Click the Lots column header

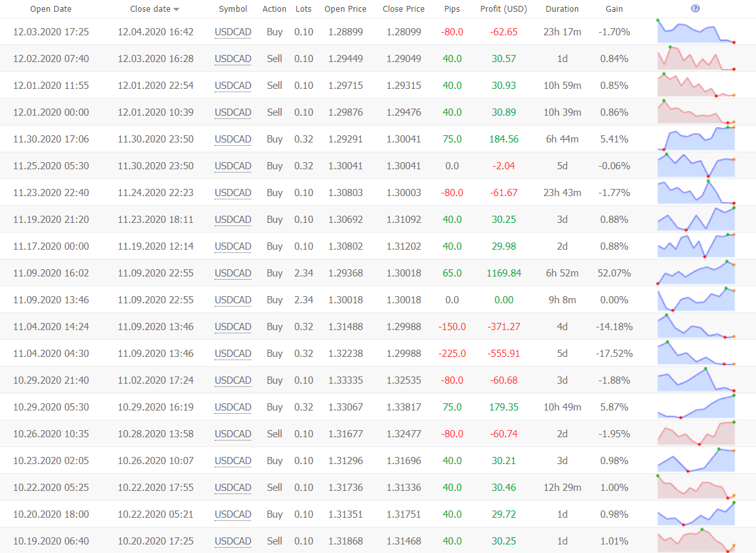[x=303, y=9]
